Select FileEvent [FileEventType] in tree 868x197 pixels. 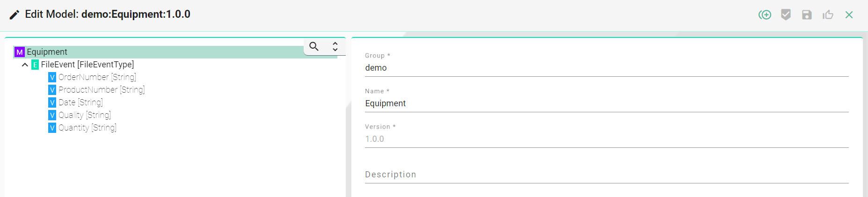(x=88, y=65)
